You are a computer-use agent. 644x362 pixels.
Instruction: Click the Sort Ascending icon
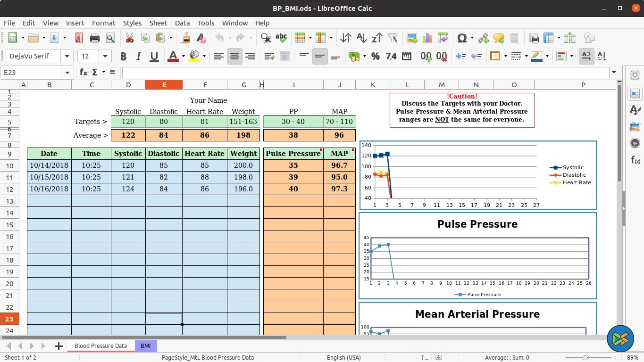(361, 38)
